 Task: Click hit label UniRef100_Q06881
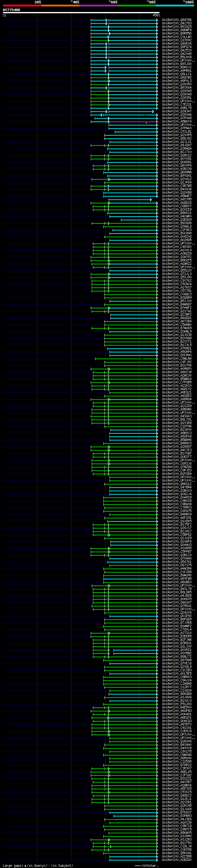pyautogui.click(x=176, y=162)
